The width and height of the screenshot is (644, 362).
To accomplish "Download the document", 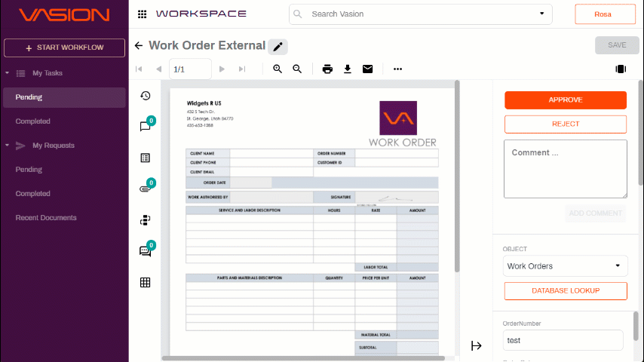I will (x=348, y=69).
